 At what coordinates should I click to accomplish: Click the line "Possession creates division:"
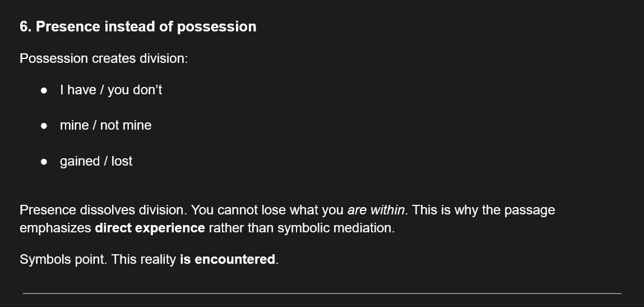[x=104, y=58]
